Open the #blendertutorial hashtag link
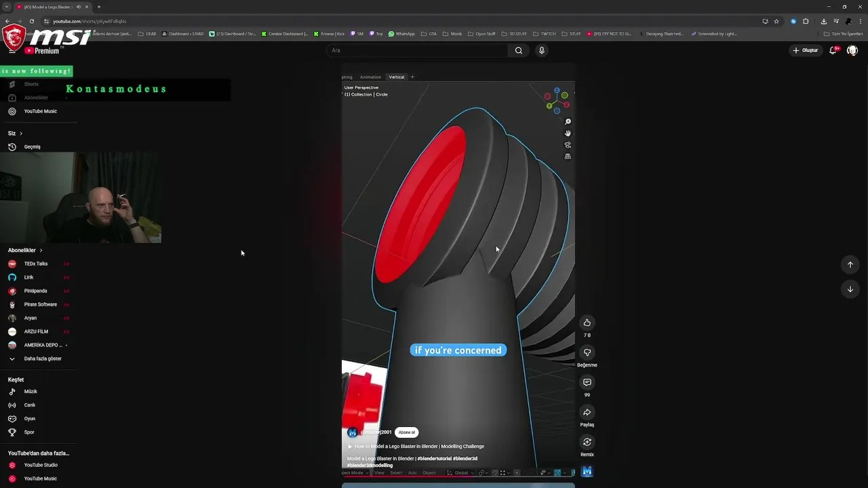Screen dimensions: 868x488 434,458
